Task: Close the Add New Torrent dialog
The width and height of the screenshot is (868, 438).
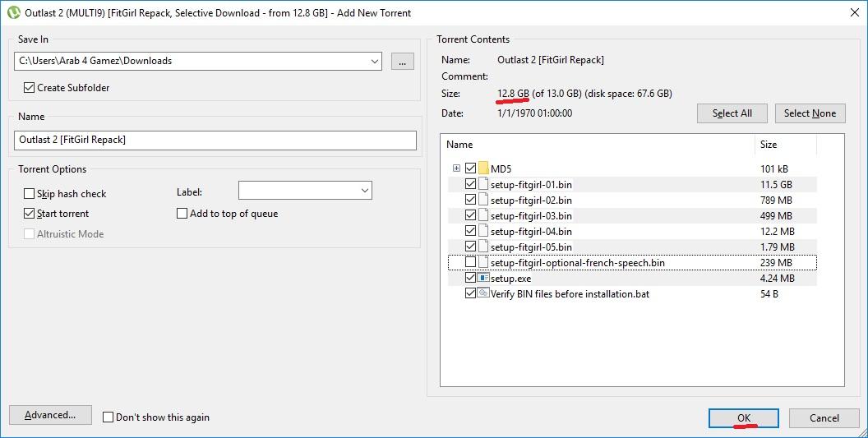Action: [x=854, y=12]
